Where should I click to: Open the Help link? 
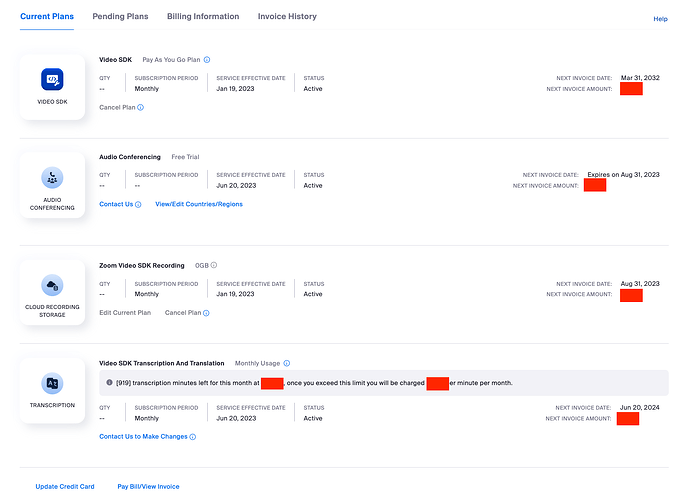[660, 19]
